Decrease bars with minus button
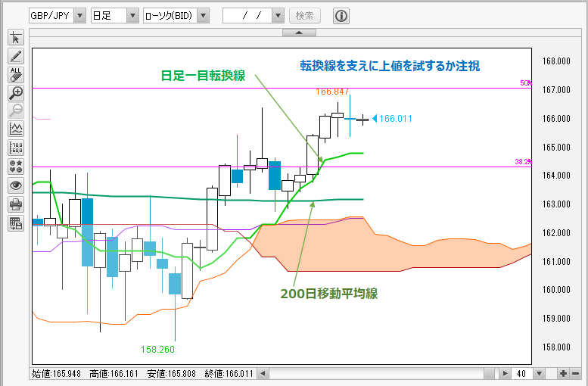This screenshot has width=588, height=386. pyautogui.click(x=576, y=374)
